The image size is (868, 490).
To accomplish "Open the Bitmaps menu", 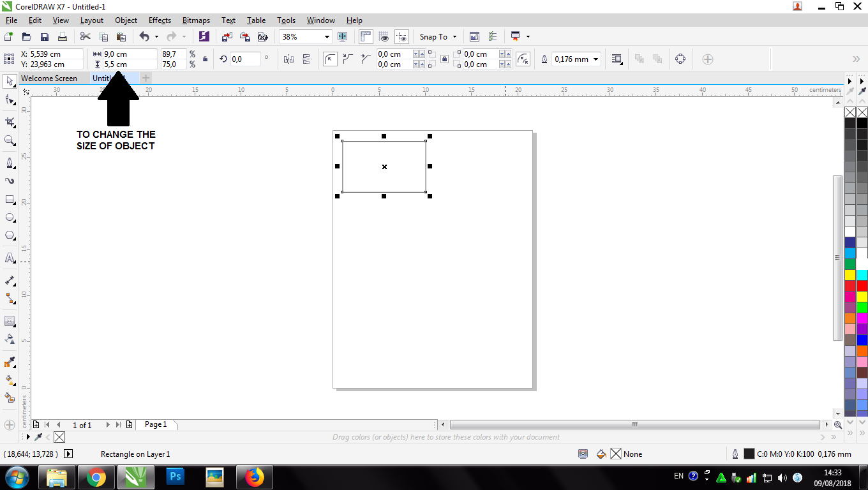I will coord(196,20).
